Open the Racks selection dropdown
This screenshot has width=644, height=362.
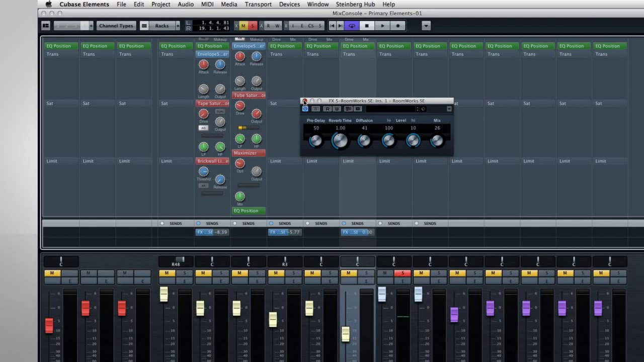pyautogui.click(x=162, y=26)
